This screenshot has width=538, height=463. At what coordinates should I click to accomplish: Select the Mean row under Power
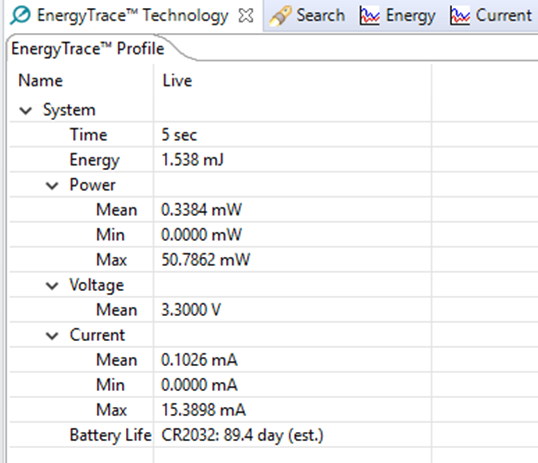(x=117, y=210)
